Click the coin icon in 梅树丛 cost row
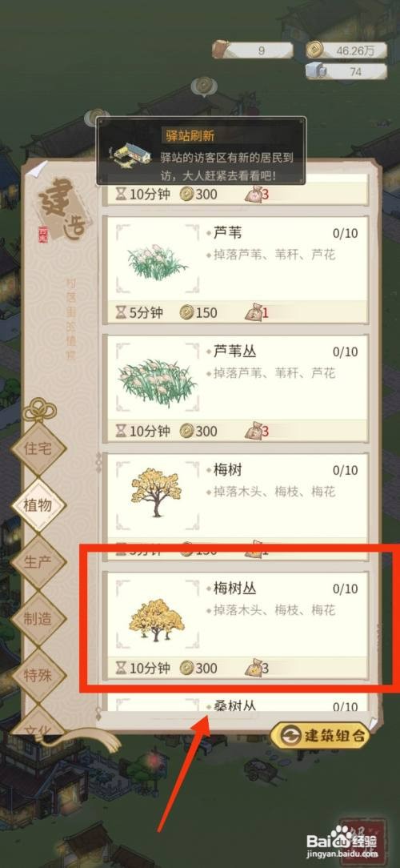Image resolution: width=400 pixels, height=868 pixels. 187,668
